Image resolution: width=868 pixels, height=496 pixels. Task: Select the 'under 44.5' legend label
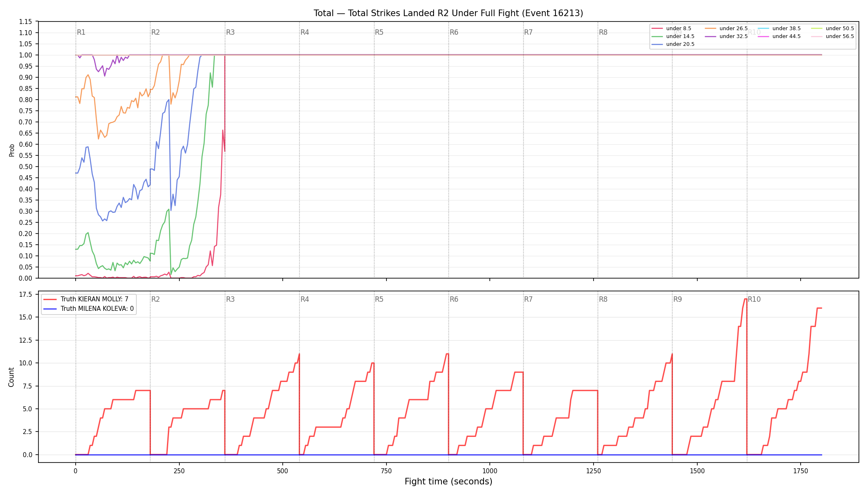787,36
